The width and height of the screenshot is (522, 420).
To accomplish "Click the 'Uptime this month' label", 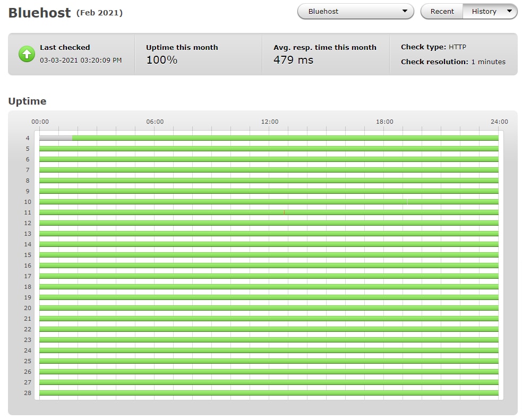I will click(x=182, y=47).
